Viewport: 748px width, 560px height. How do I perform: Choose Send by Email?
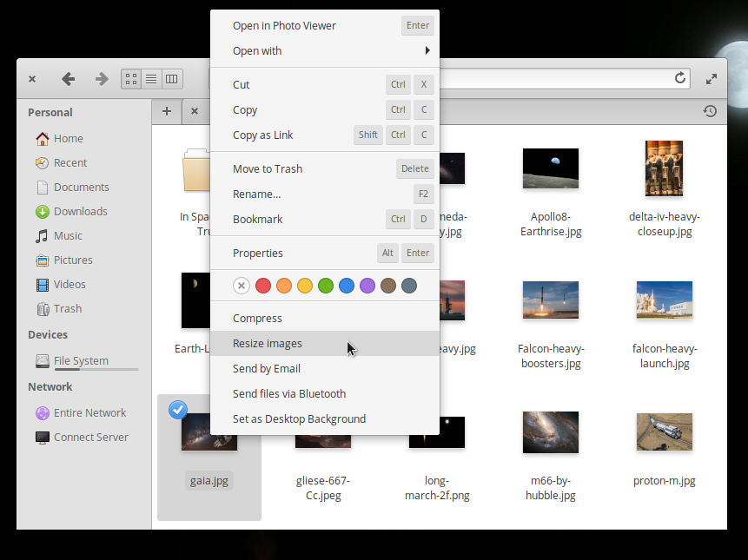click(324, 369)
